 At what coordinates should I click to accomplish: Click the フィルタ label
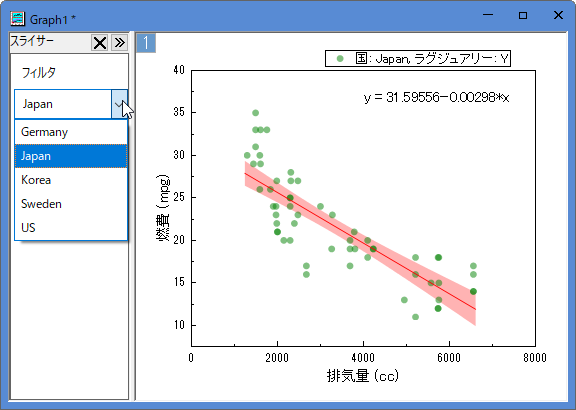(39, 72)
